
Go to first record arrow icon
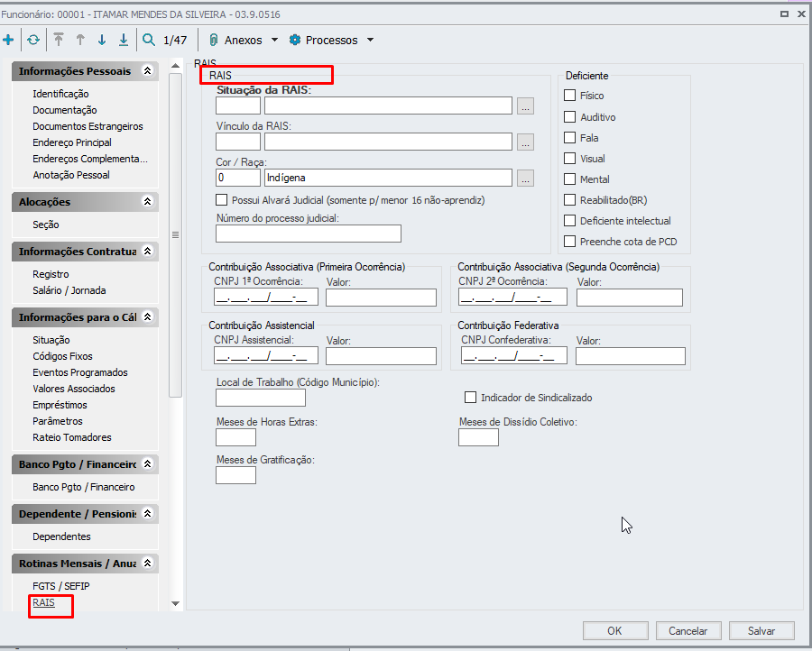click(x=59, y=40)
